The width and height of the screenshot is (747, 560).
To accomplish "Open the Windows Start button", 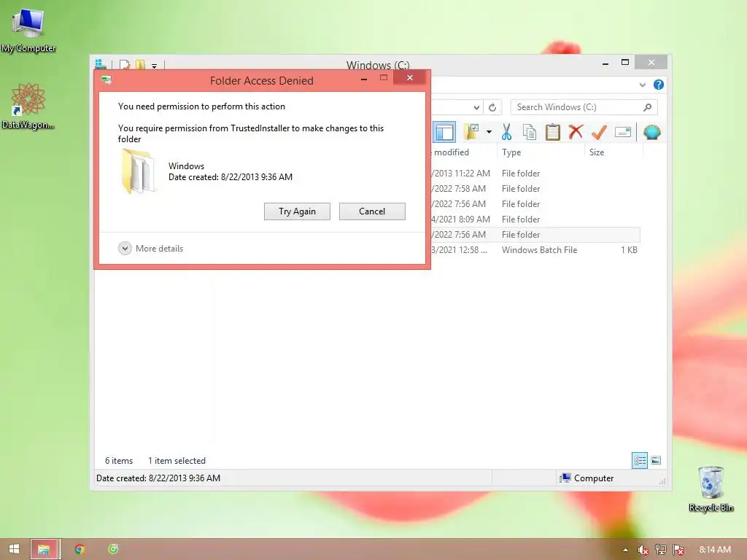I will pos(14,549).
